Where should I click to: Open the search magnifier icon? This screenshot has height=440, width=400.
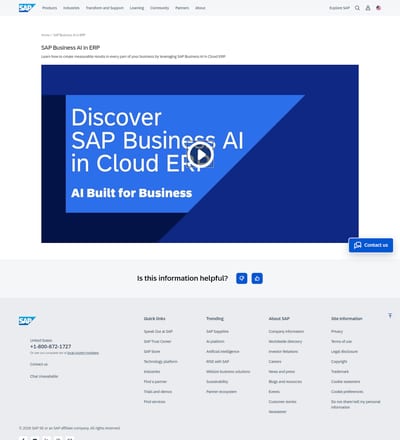coord(357,8)
